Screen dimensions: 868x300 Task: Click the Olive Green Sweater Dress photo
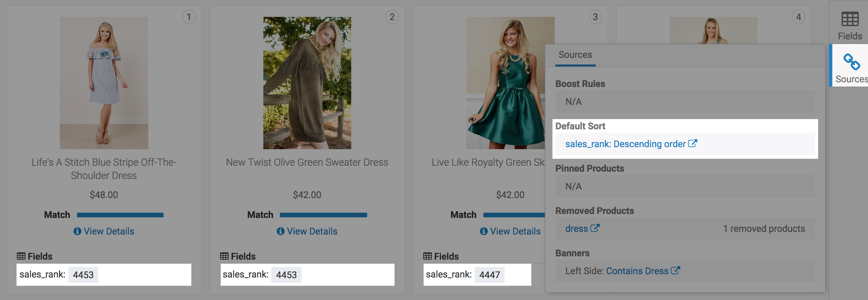307,83
